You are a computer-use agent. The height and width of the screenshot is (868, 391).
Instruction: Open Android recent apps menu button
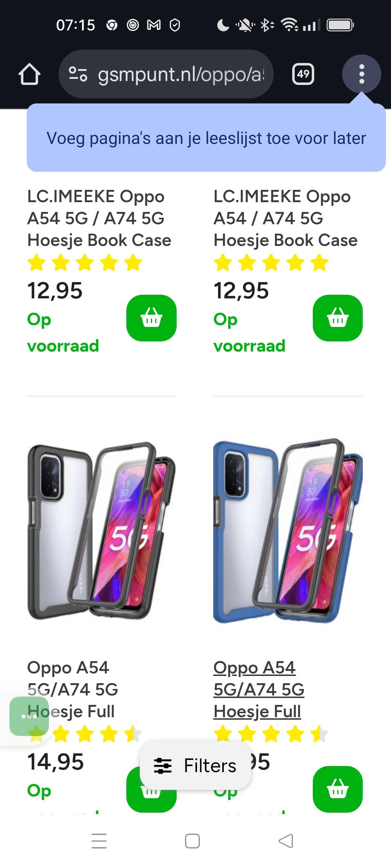[x=99, y=841]
